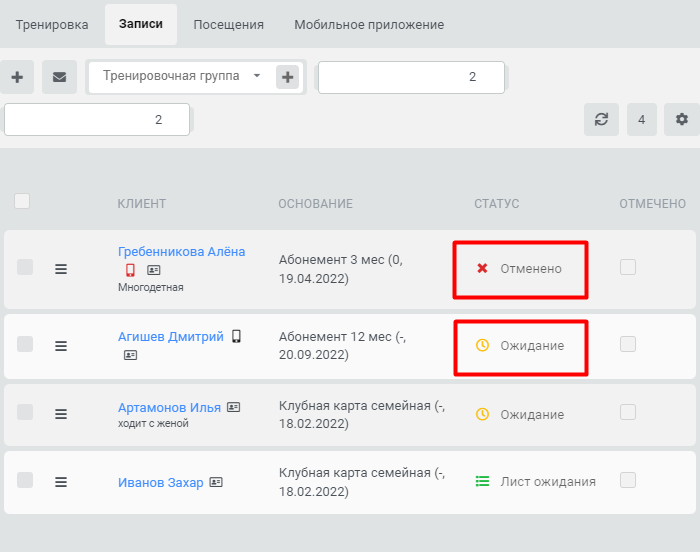Image resolution: width=700 pixels, height=552 pixels.
Task: Click Абонемент 12 мес basis text
Action: click(342, 345)
